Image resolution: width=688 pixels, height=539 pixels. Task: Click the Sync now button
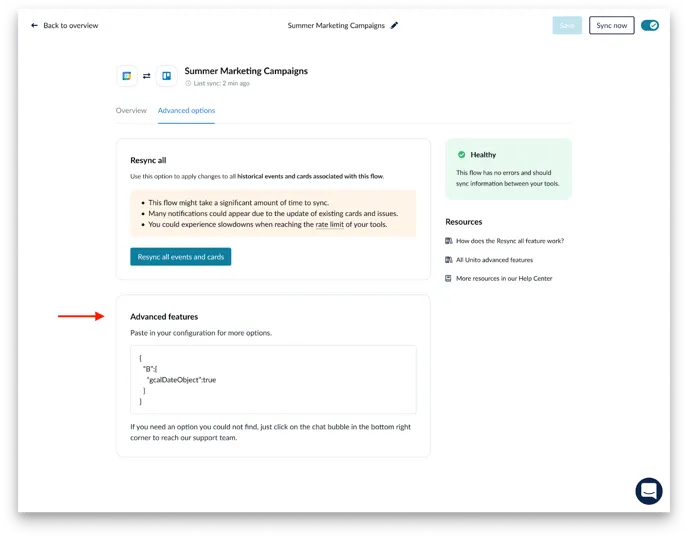pos(611,25)
